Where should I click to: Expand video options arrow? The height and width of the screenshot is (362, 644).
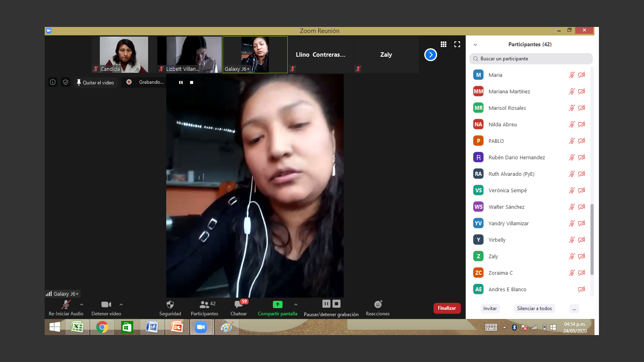[x=121, y=304]
